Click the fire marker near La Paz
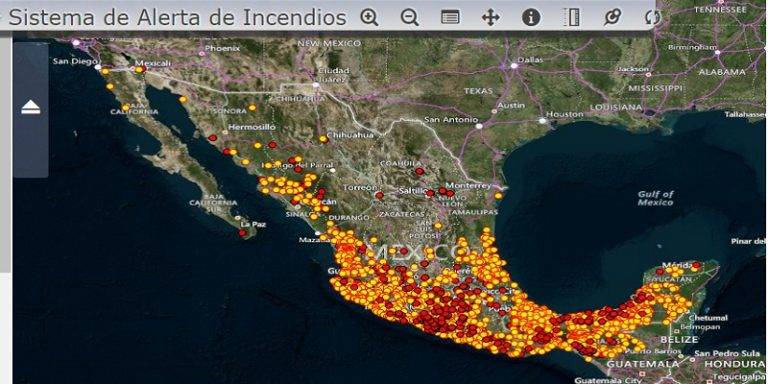This screenshot has width=768, height=384. click(242, 233)
